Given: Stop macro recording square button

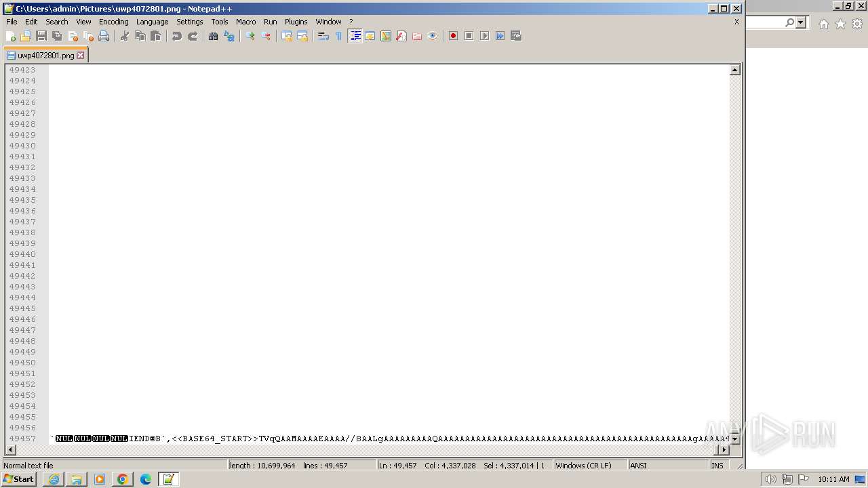Looking at the screenshot, I should 469,36.
